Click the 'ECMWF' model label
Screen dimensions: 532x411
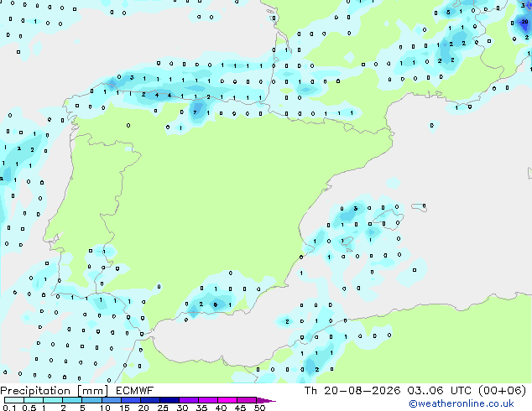(x=135, y=391)
